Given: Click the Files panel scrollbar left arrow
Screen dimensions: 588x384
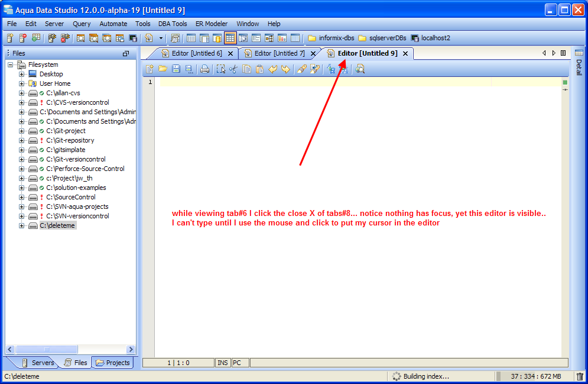Looking at the screenshot, I should point(10,349).
